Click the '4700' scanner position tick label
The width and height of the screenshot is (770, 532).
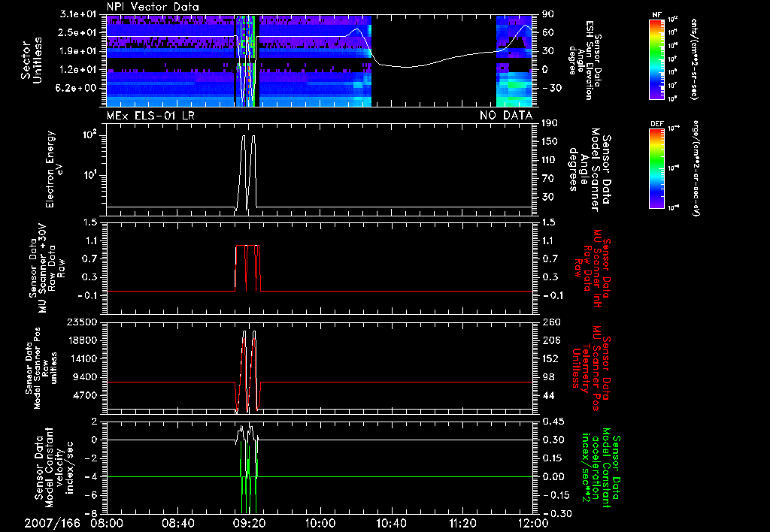point(86,395)
